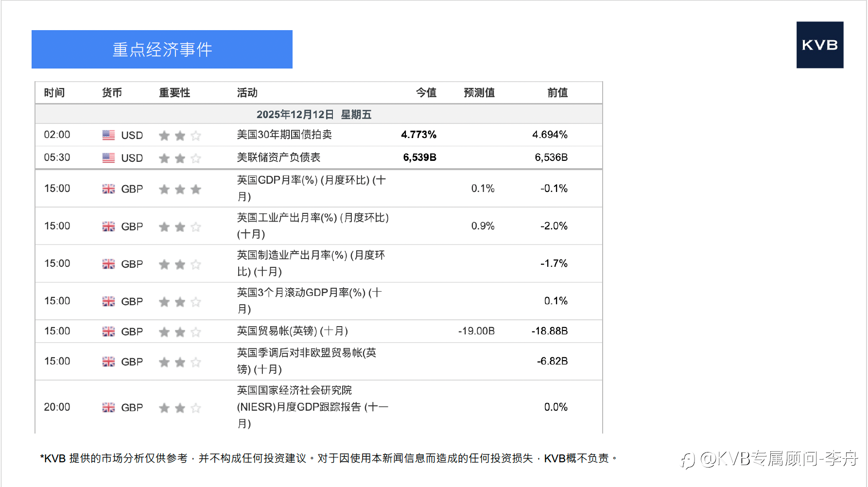
Task: Click the third star in the UK GDP row
Action: (196, 189)
